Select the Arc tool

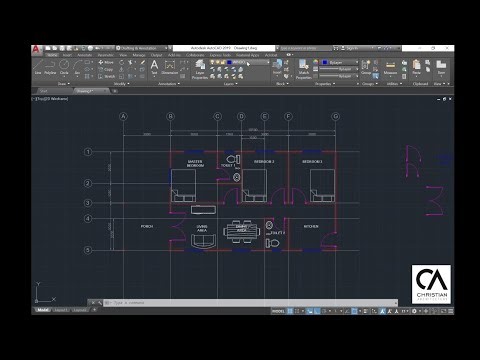[77, 67]
